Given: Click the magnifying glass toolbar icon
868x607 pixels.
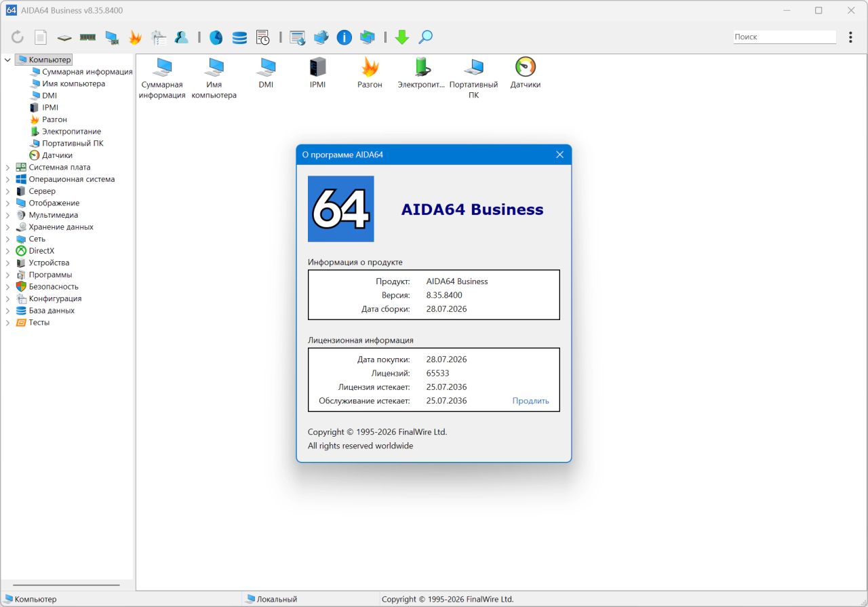Looking at the screenshot, I should (x=425, y=37).
